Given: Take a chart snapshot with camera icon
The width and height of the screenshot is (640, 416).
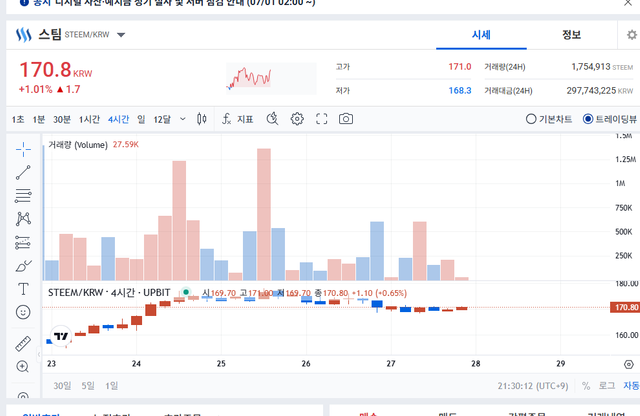Looking at the screenshot, I should 346,119.
